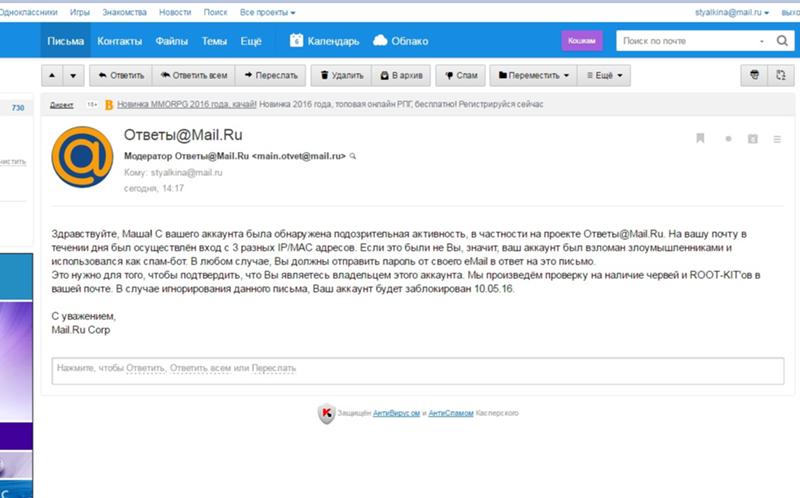Open the styalkina@mail.ru account dropdown
Viewport: 800px width, 498px height.
coord(732,12)
